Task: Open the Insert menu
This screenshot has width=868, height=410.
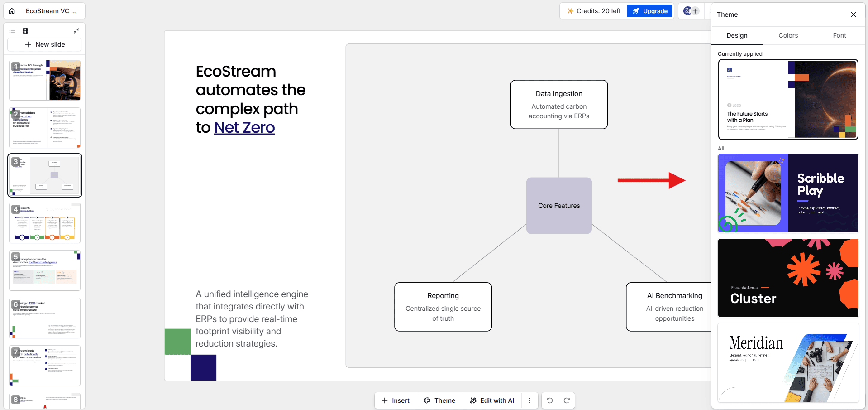Action: (x=396, y=400)
